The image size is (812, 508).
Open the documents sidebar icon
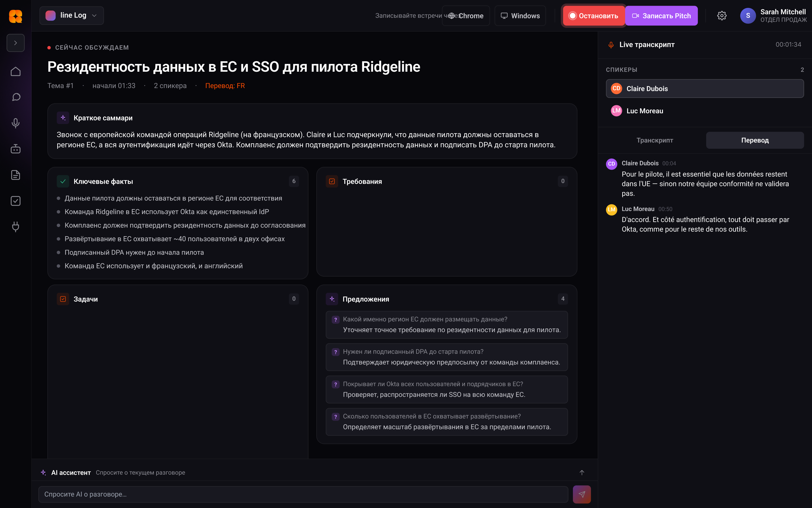tap(16, 175)
